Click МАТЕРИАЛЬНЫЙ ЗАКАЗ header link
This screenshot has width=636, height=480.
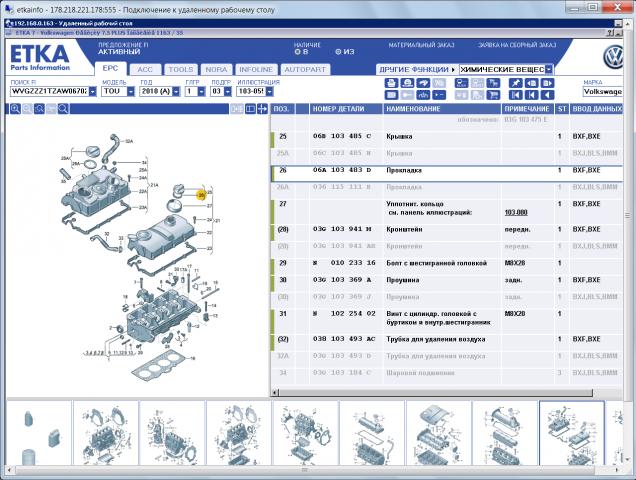click(421, 45)
